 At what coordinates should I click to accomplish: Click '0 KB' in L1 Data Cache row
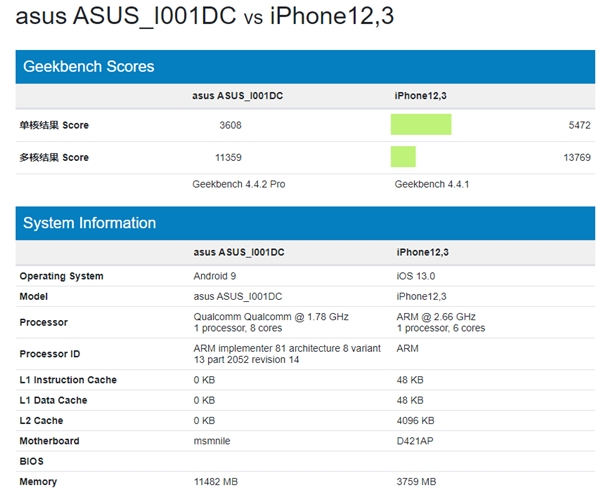tap(204, 400)
